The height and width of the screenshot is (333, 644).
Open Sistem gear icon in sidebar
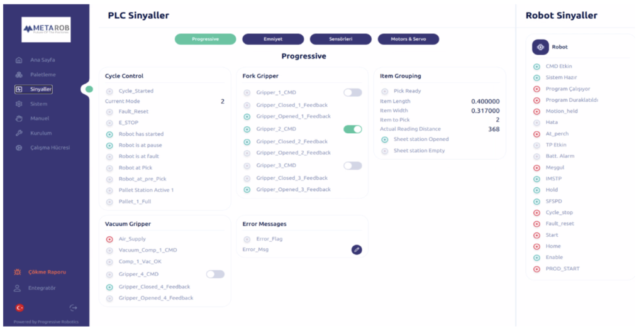coord(18,104)
